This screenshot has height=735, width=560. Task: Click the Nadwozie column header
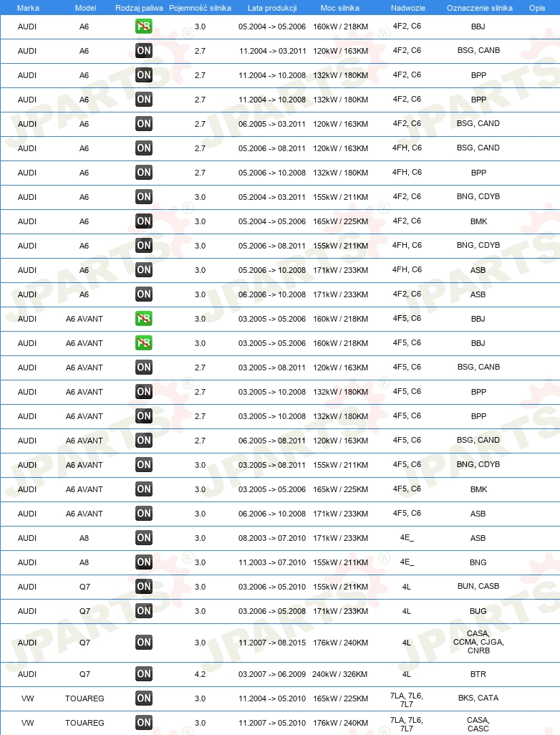(x=407, y=8)
